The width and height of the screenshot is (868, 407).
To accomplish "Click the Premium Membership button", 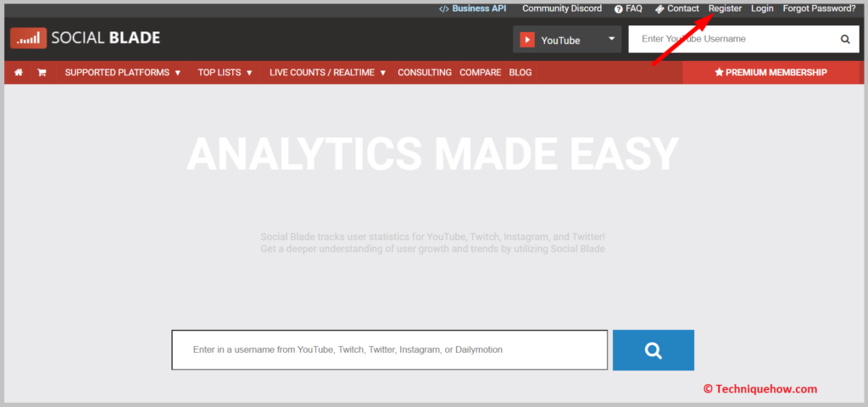I will point(771,73).
